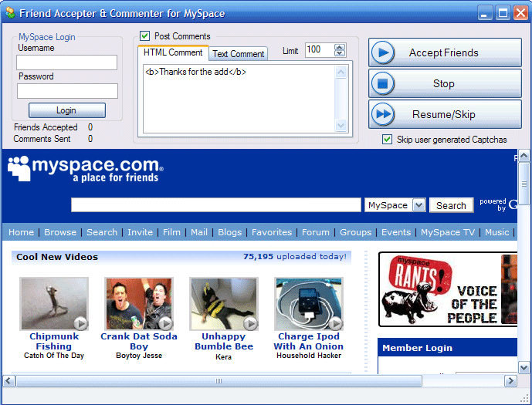This screenshot has width=532, height=405.
Task: Decrease the Limit value with down arrow
Action: point(340,53)
